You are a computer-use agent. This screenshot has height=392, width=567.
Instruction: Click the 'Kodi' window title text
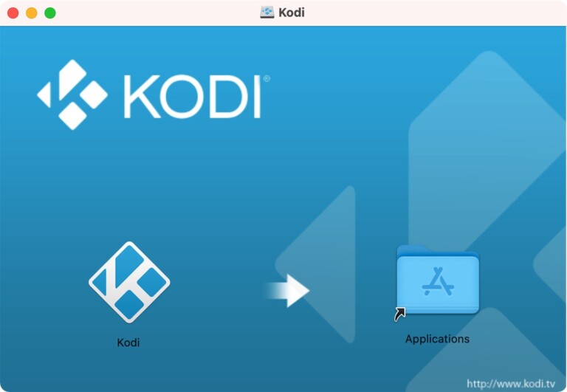pos(292,13)
